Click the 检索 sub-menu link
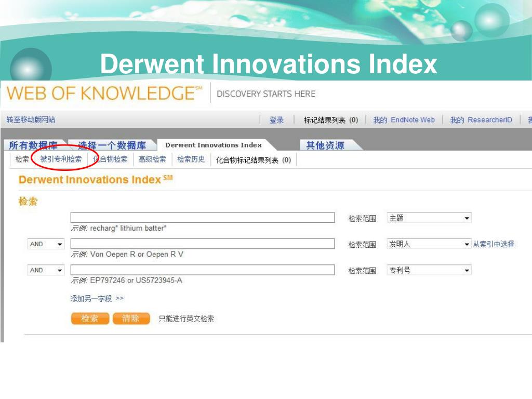 22,159
